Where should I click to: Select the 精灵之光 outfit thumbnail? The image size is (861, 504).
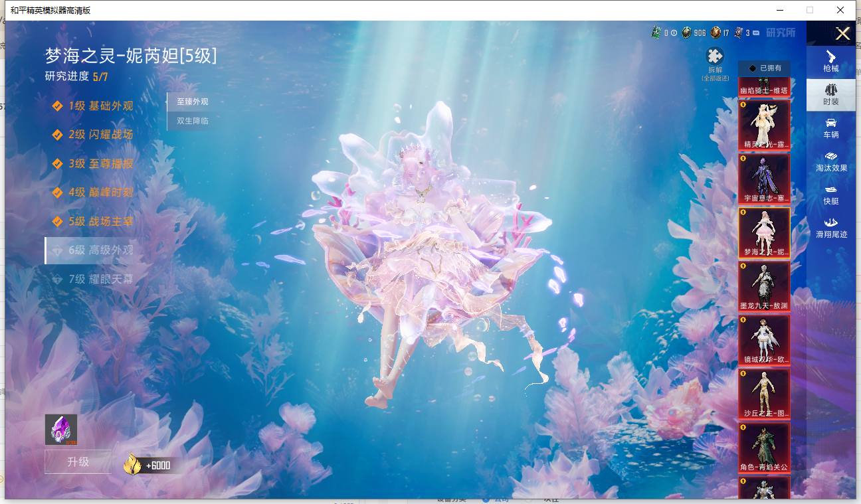[x=765, y=125]
